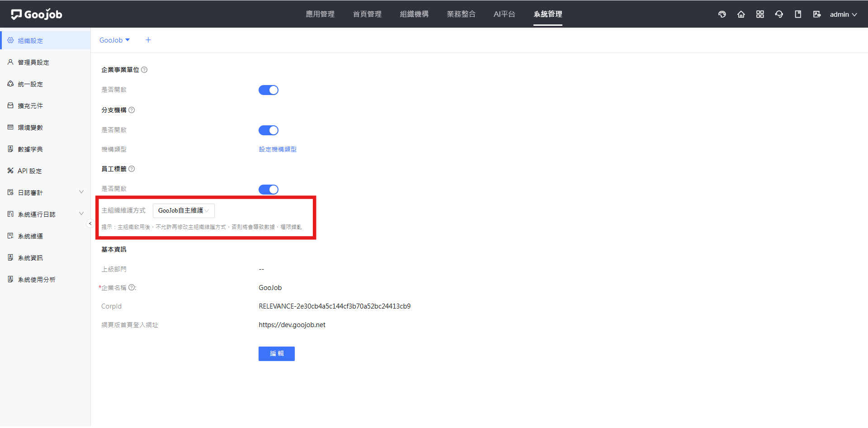Screen dimensions: 868x428
Task: Click the 設定機構類型 link
Action: tap(278, 149)
